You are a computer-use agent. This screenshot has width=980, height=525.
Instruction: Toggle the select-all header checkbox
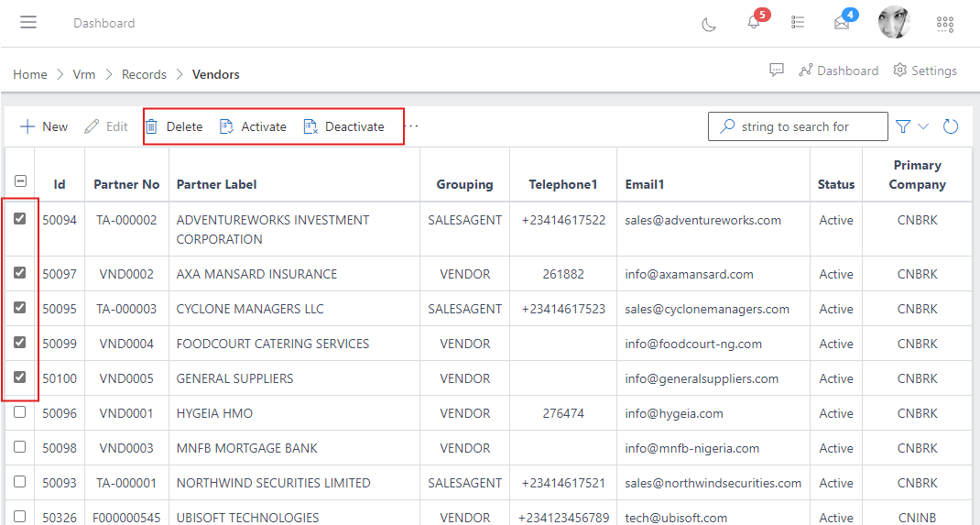(x=20, y=181)
